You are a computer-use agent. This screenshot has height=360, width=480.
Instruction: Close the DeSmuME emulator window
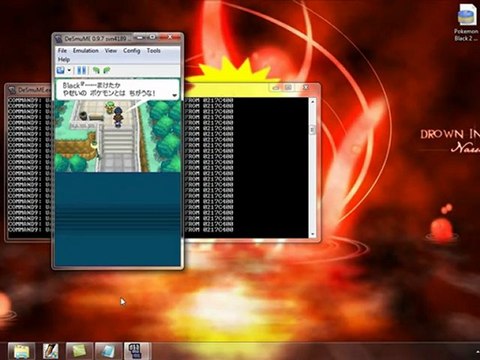pos(170,37)
